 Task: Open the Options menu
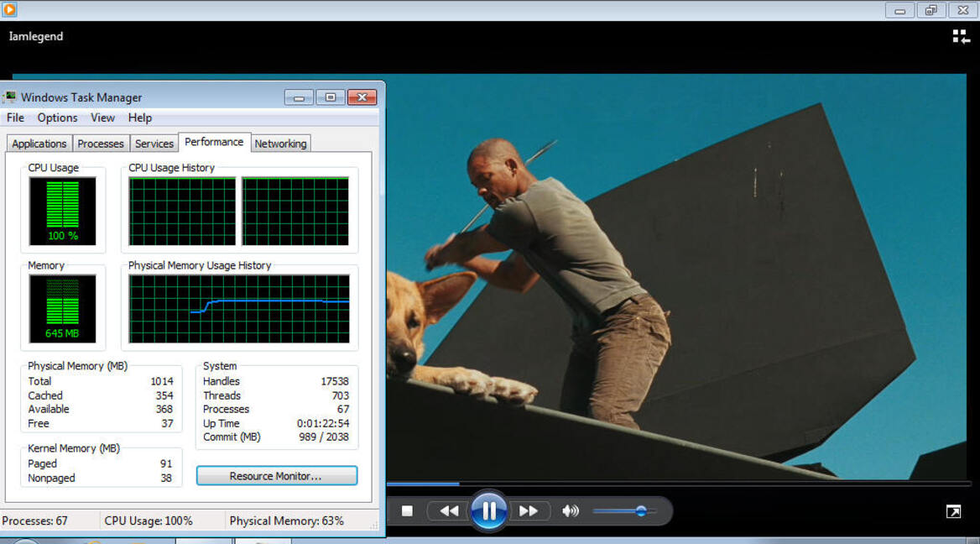[58, 118]
